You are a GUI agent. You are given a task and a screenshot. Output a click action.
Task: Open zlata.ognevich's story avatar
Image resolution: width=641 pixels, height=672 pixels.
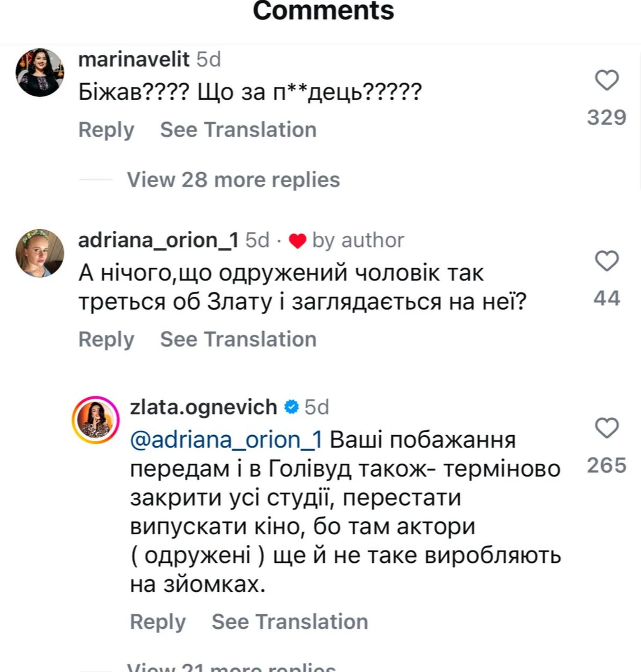coord(96,420)
